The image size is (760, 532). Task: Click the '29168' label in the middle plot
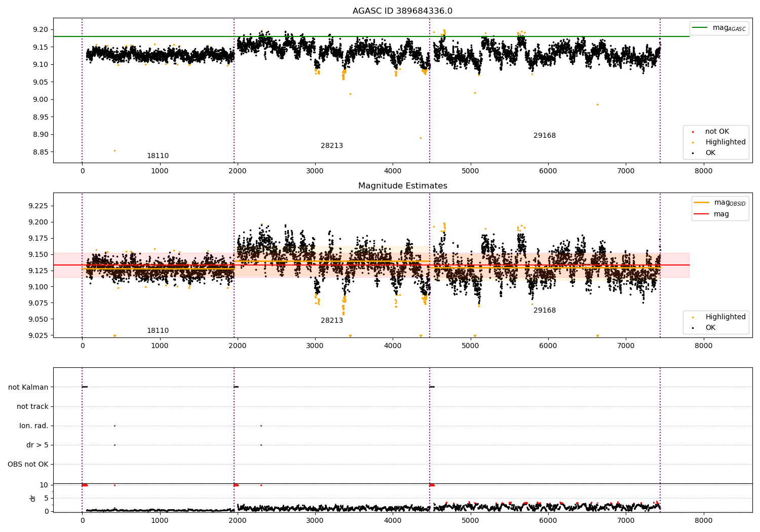tap(545, 311)
